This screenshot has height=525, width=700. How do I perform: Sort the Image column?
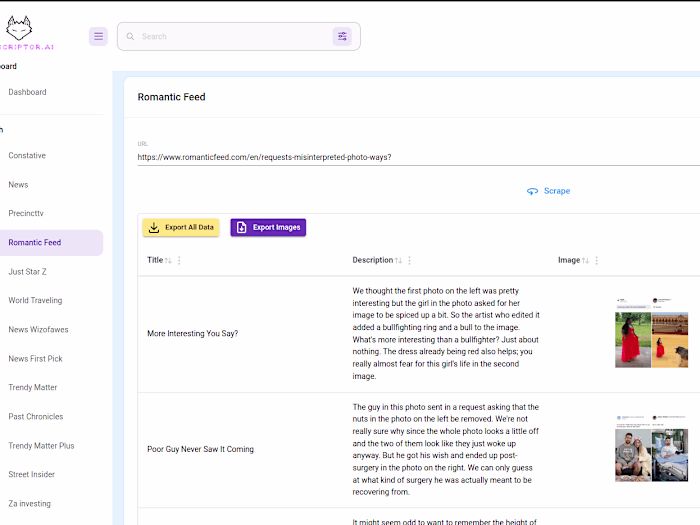[x=585, y=260]
